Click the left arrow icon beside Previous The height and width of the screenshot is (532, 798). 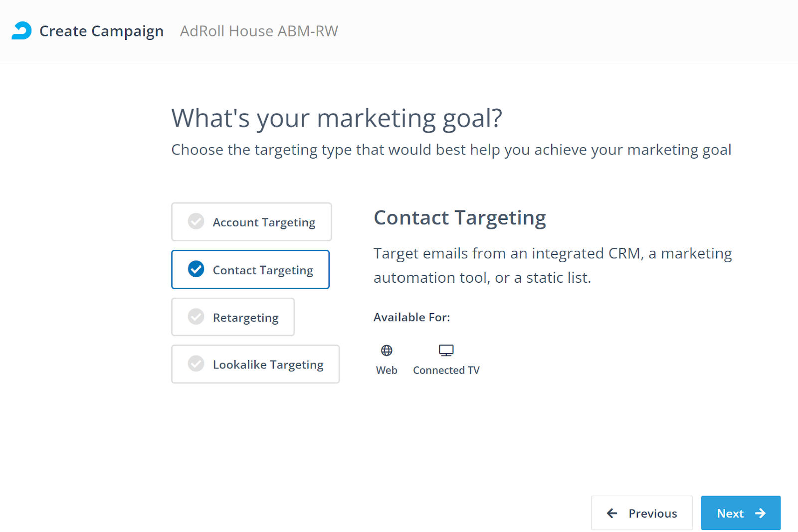(612, 513)
